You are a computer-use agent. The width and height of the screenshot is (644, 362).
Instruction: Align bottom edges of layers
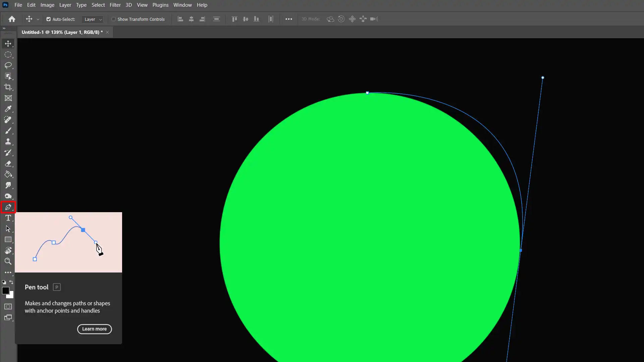[257, 19]
